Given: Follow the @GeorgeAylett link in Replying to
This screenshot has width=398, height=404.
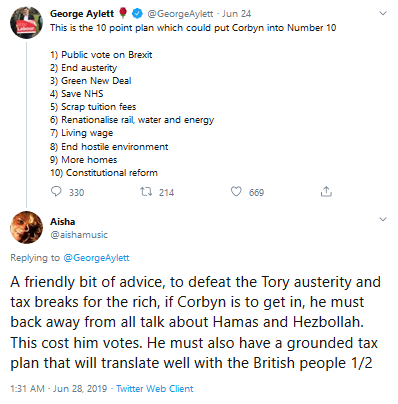Looking at the screenshot, I should point(96,258).
